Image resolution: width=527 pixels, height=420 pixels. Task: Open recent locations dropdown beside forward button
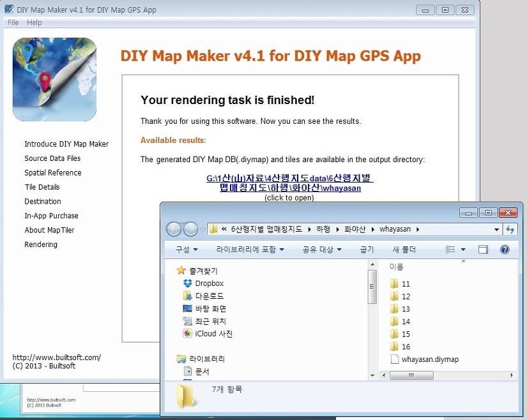pyautogui.click(x=202, y=230)
